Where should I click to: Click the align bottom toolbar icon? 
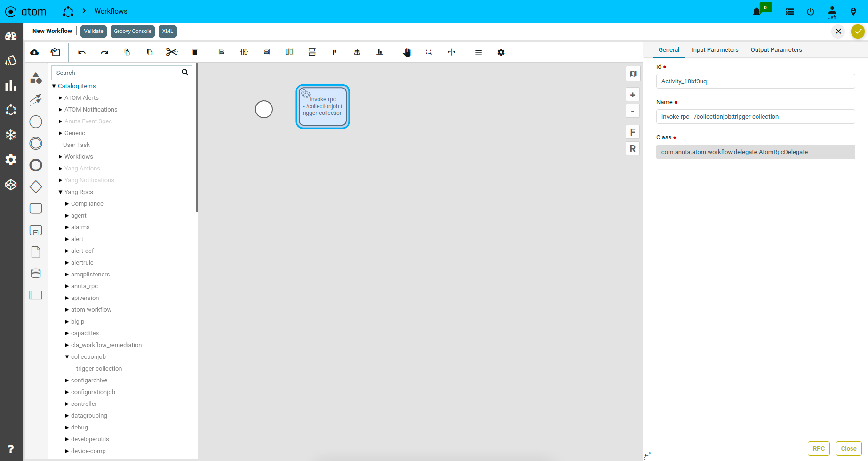(x=380, y=52)
